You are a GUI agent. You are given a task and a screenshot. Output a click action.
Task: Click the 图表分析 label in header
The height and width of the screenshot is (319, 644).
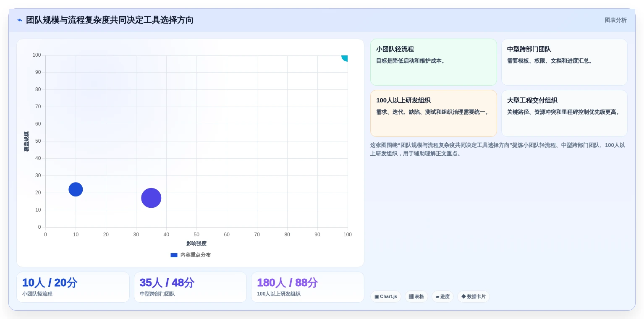point(615,20)
